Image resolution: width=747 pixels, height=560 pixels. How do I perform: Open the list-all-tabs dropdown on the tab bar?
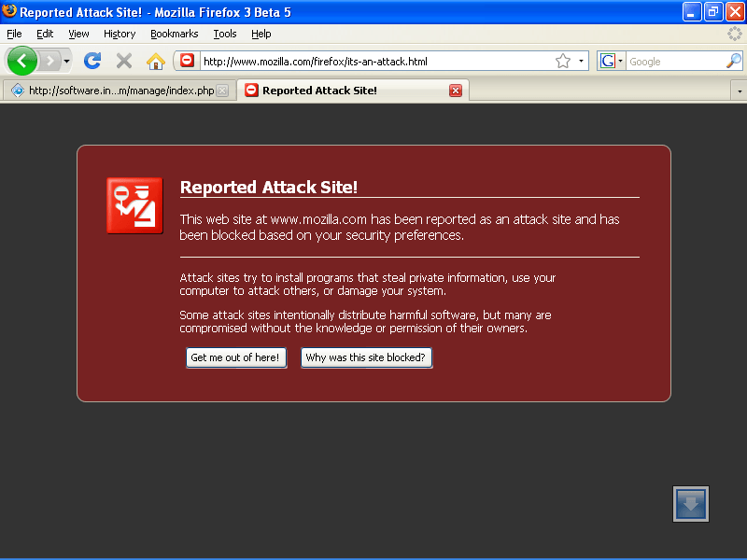(738, 90)
